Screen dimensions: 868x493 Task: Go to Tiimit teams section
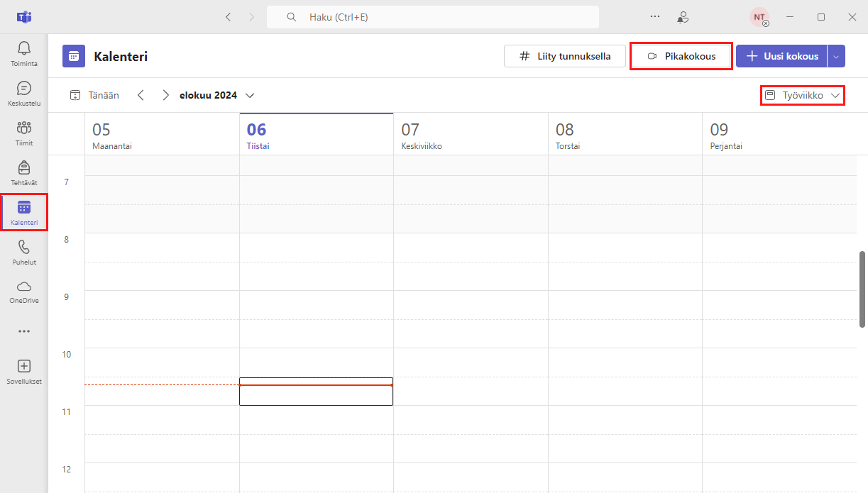24,133
